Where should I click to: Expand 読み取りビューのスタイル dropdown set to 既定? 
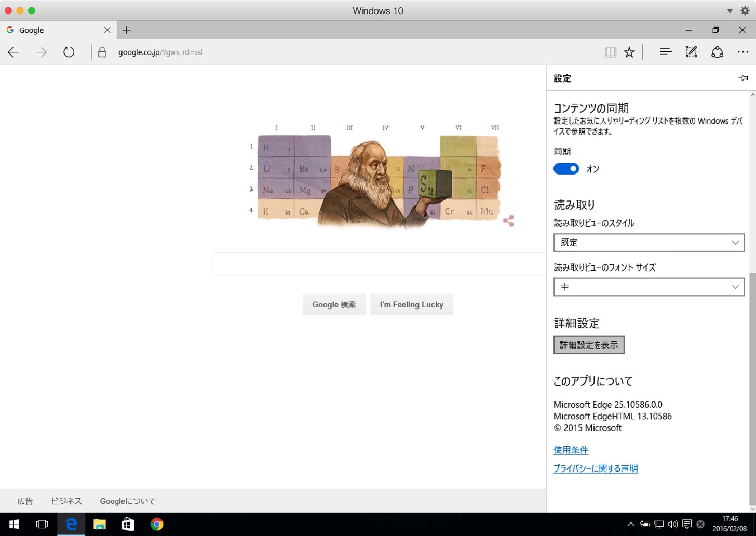click(x=649, y=243)
